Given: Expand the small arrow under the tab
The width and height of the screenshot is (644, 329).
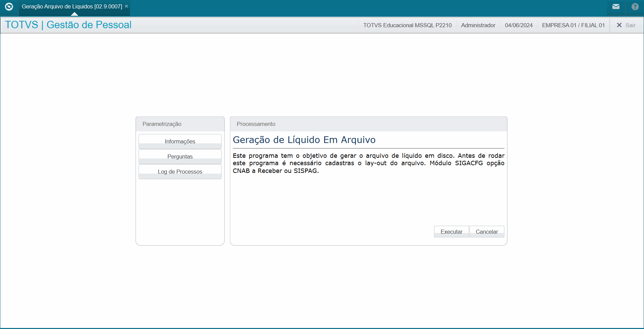Looking at the screenshot, I should [x=75, y=14].
